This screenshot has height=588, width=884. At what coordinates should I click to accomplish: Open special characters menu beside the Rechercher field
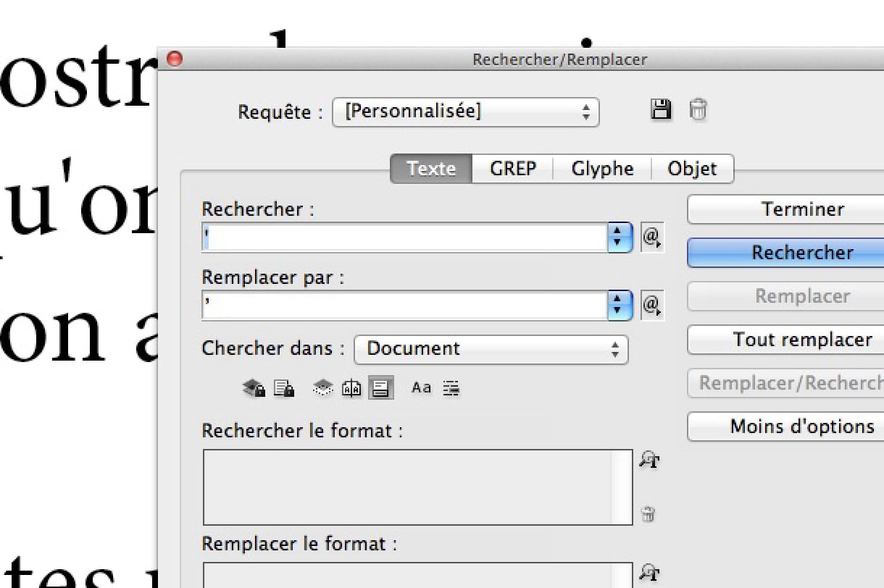click(651, 238)
